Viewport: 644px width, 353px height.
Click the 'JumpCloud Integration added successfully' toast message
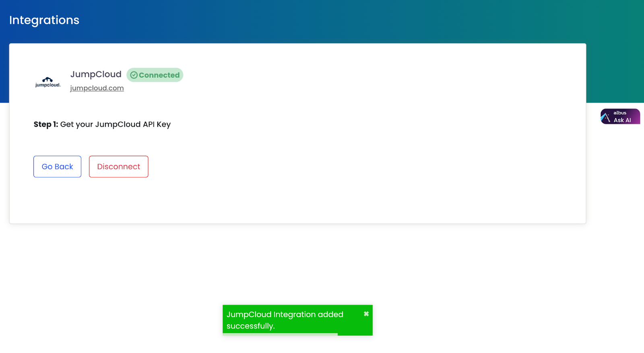pos(297,320)
